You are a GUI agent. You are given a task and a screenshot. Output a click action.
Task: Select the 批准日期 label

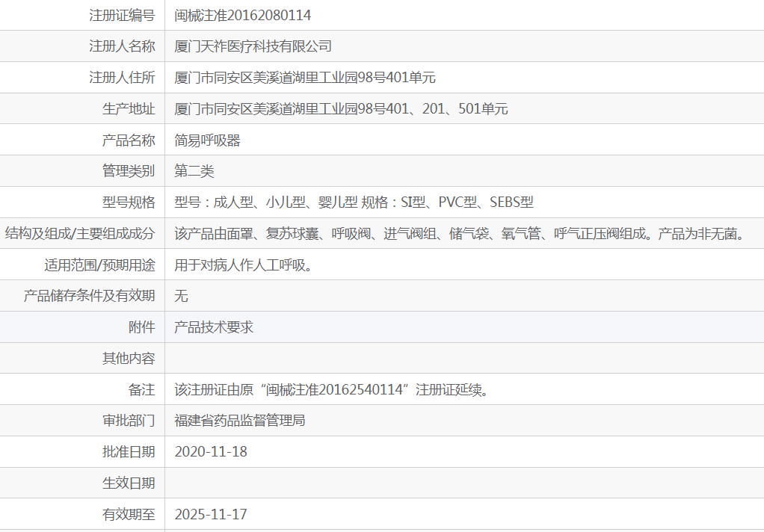129,451
